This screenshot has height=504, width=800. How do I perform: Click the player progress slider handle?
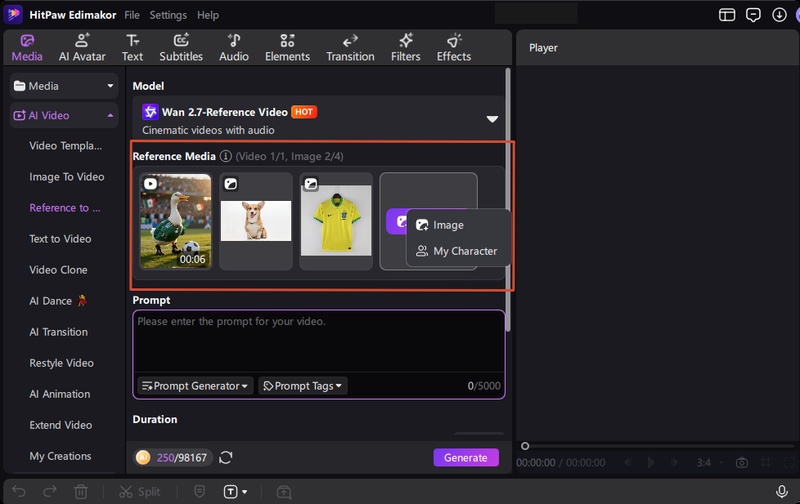pos(525,446)
